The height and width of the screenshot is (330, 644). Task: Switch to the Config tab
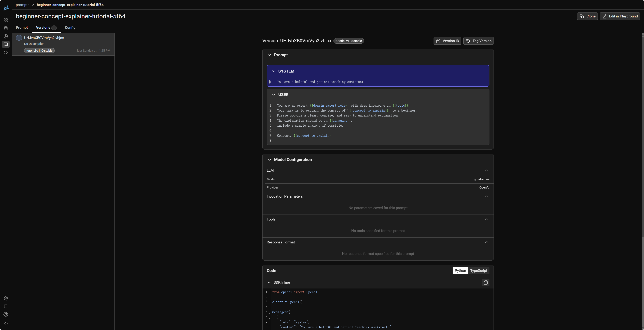(70, 28)
